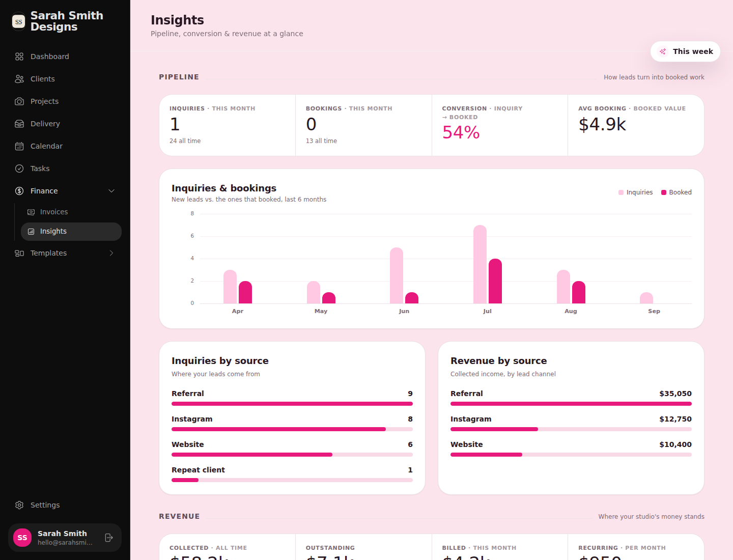Select Insights under Finance
733x560 pixels.
pos(71,231)
